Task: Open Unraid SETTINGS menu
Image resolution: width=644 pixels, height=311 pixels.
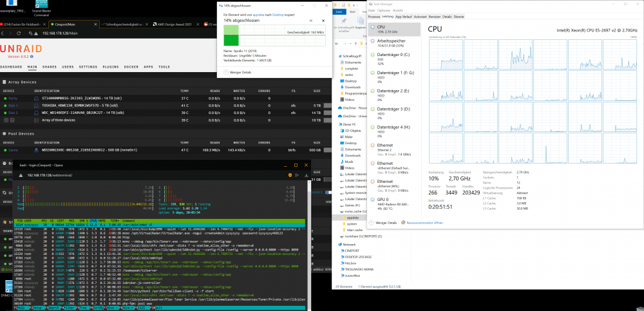Action: click(x=88, y=67)
